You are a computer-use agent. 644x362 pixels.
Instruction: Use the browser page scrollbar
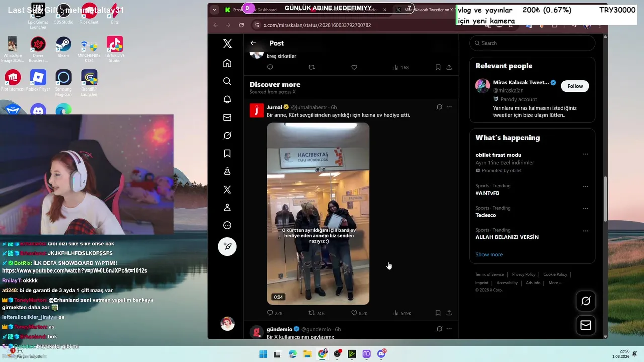(605, 199)
